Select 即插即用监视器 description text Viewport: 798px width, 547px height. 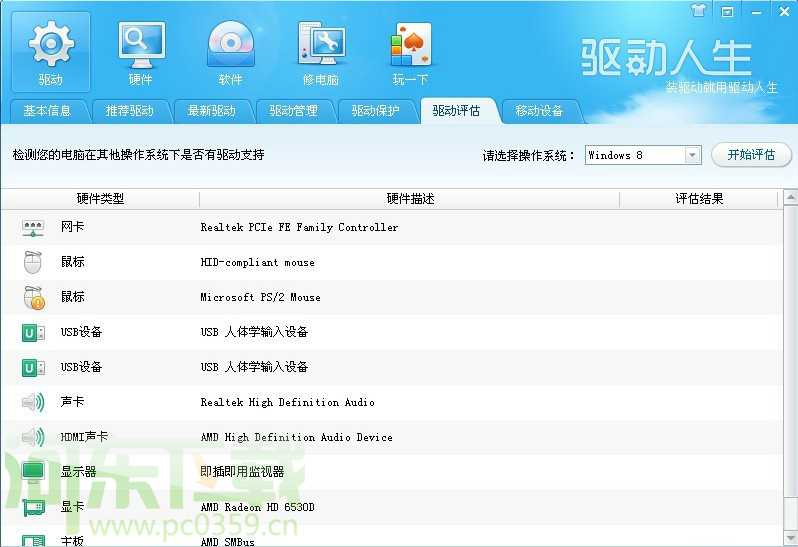pyautogui.click(x=242, y=472)
